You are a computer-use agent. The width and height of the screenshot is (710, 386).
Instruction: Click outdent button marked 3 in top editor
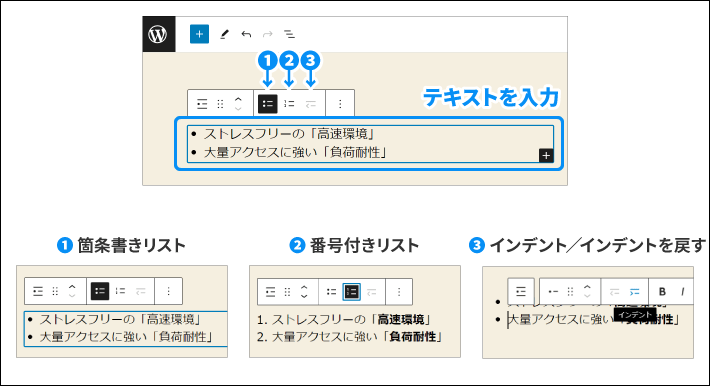311,105
